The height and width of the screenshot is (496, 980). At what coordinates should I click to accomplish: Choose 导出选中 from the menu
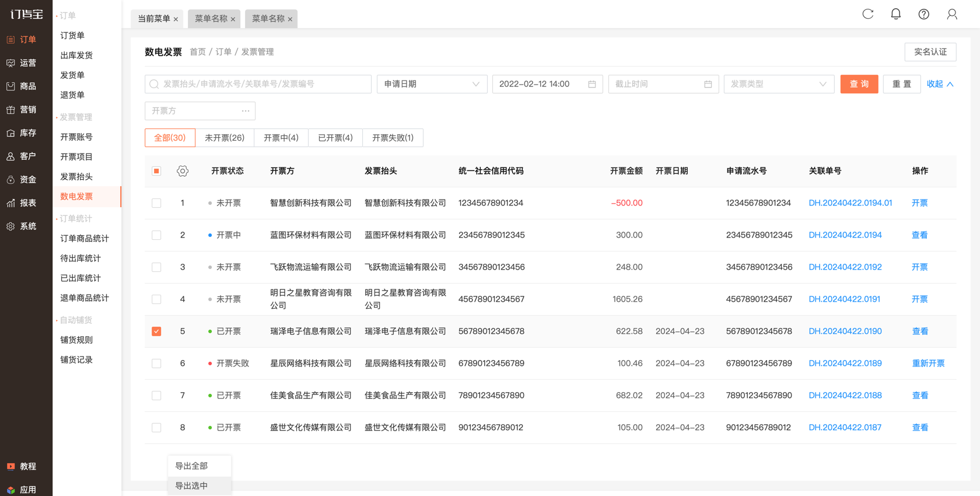click(x=199, y=486)
